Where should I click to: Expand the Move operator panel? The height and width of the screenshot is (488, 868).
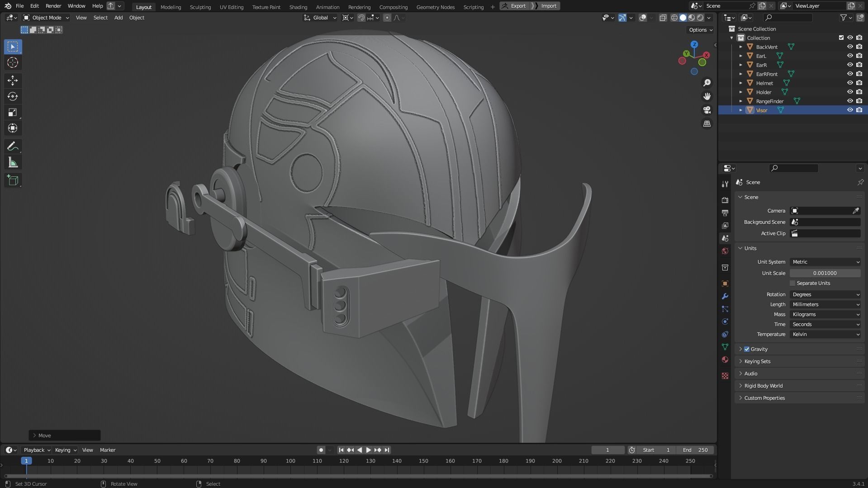coord(65,436)
